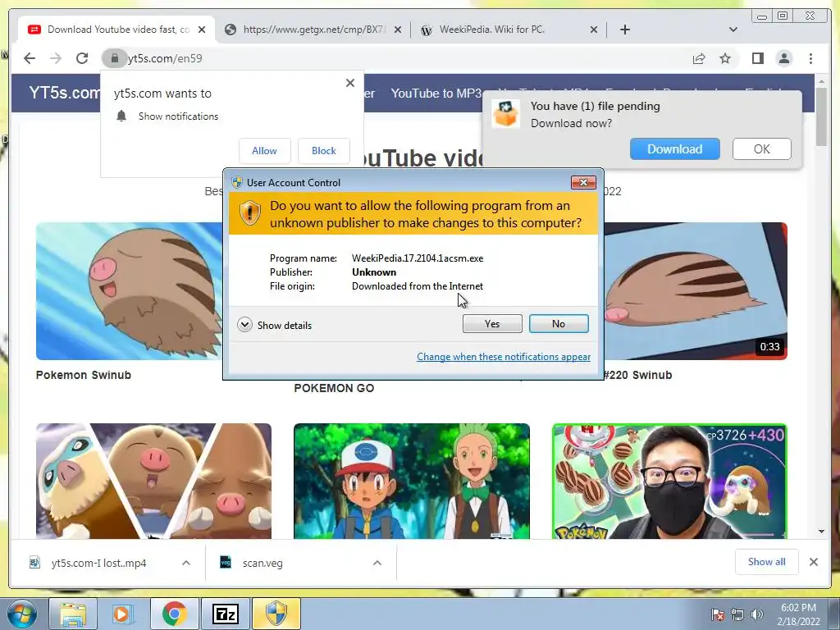The width and height of the screenshot is (840, 630).
Task: Click the bell Show notifications icon
Action: (121, 116)
